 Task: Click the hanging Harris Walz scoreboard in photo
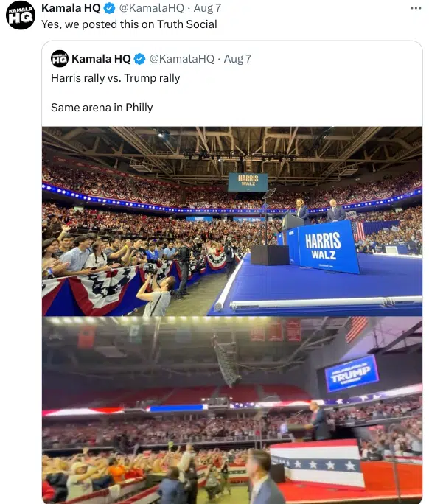coord(248,182)
